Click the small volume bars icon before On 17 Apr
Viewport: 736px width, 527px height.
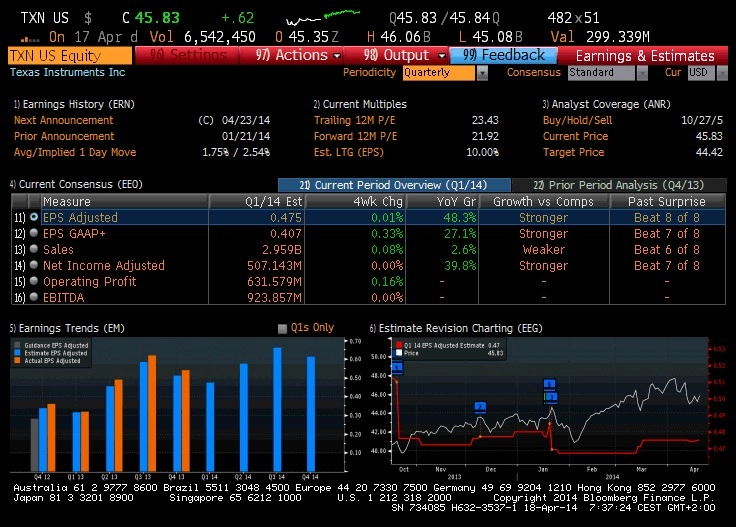[x=30, y=39]
